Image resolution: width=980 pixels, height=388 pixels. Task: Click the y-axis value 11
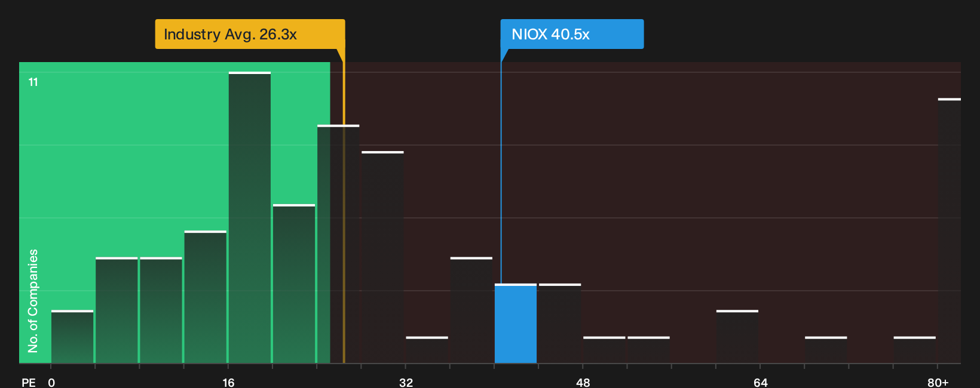click(x=33, y=82)
